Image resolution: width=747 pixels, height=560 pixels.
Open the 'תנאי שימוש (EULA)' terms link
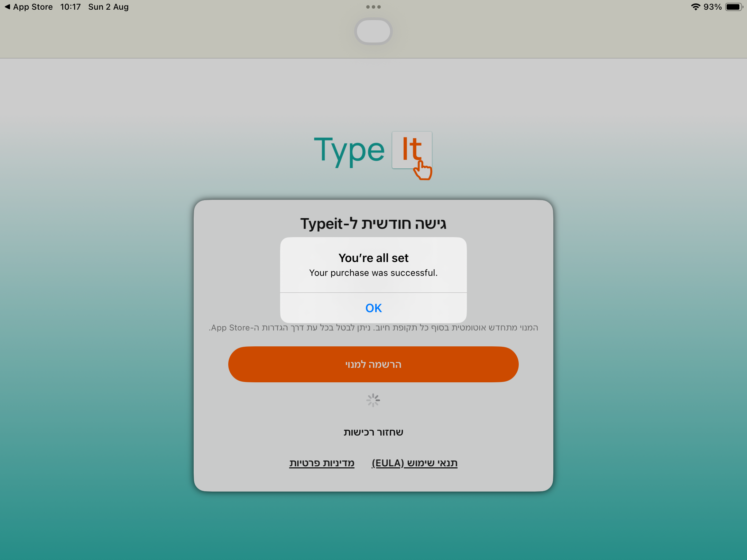tap(415, 463)
